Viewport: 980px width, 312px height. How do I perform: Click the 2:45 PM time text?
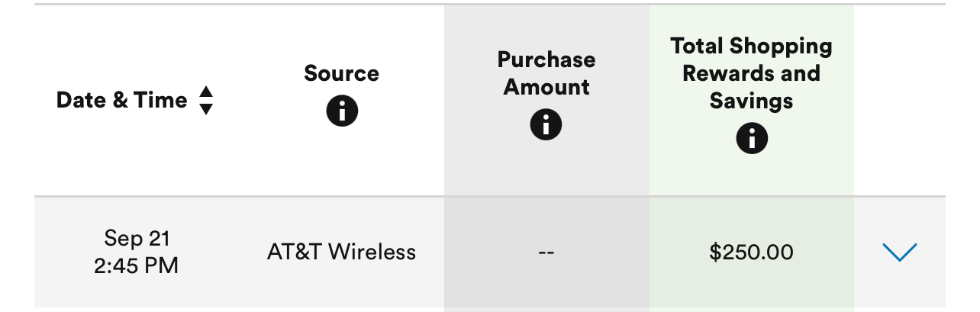coord(137,265)
